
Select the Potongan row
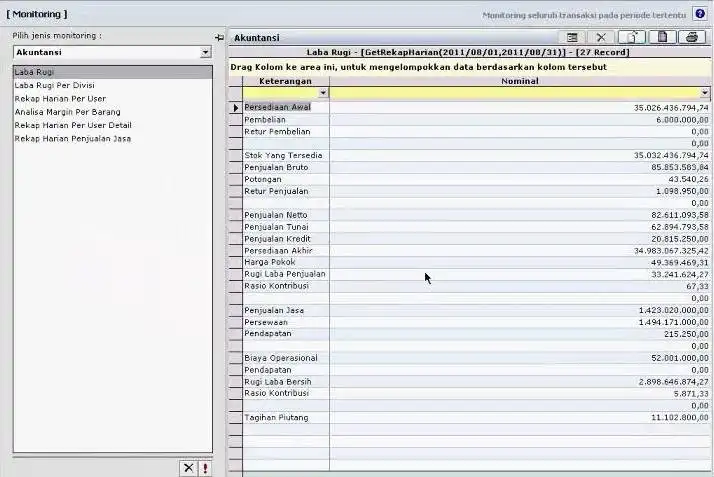point(469,179)
